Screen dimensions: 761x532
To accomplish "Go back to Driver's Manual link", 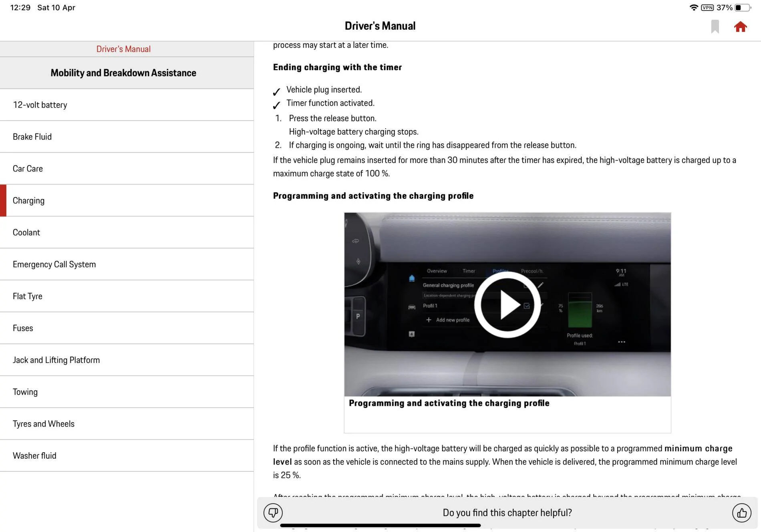I will click(123, 49).
